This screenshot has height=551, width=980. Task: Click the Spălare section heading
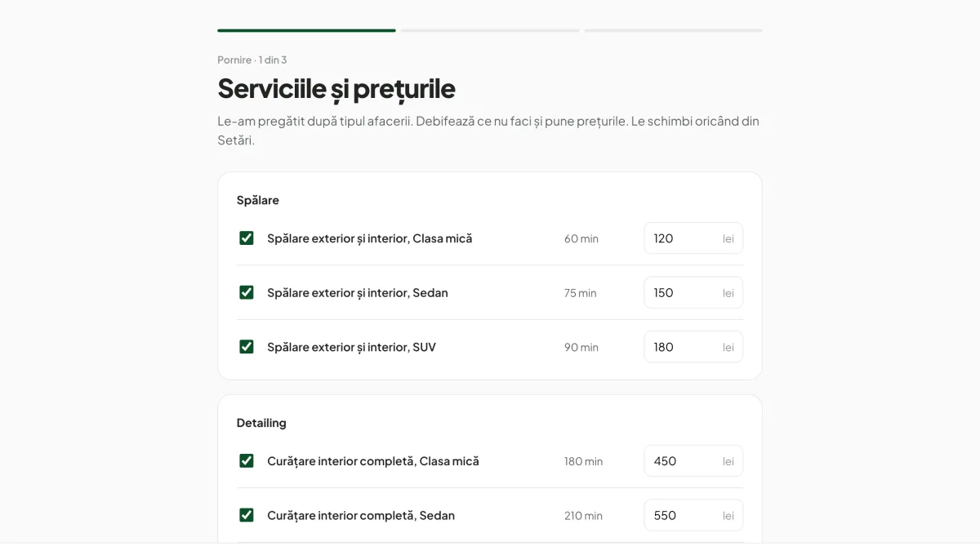click(x=258, y=200)
